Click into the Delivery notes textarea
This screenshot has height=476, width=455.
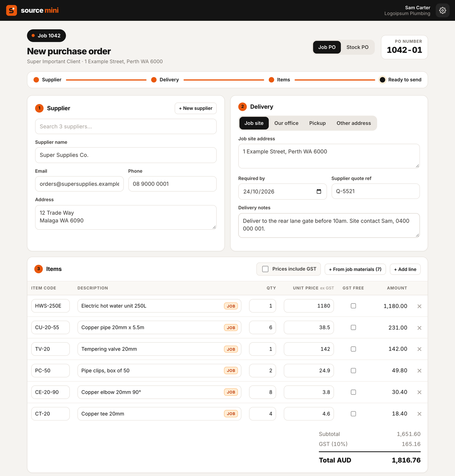point(329,225)
